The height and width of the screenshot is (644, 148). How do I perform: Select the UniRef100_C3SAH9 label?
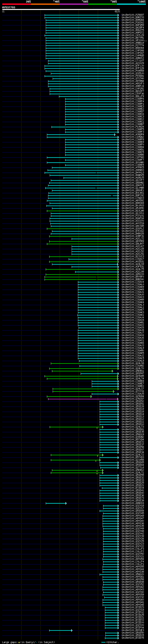tap(133, 300)
